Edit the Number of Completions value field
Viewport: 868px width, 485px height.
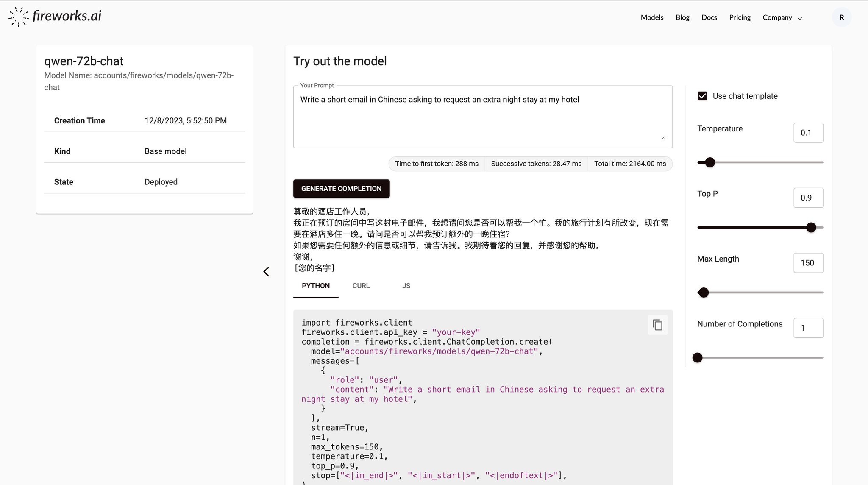(x=808, y=328)
